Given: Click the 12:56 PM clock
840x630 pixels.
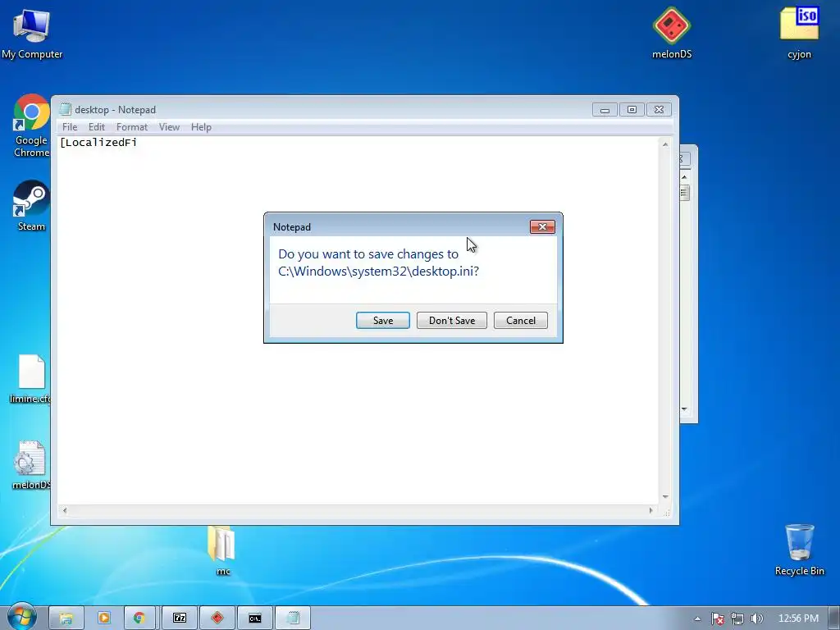Looking at the screenshot, I should tap(798, 619).
